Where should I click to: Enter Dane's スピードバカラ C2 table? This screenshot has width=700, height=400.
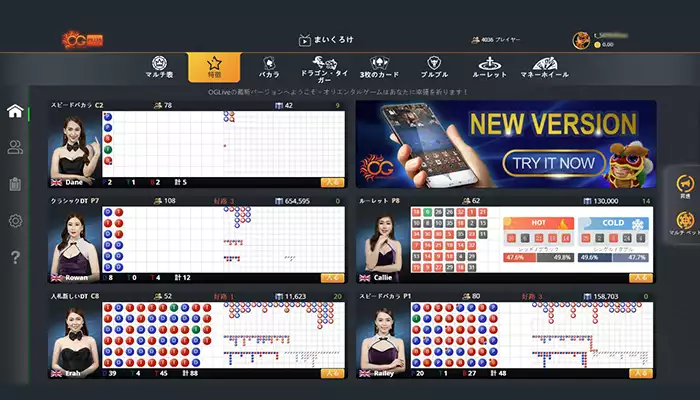tap(332, 182)
